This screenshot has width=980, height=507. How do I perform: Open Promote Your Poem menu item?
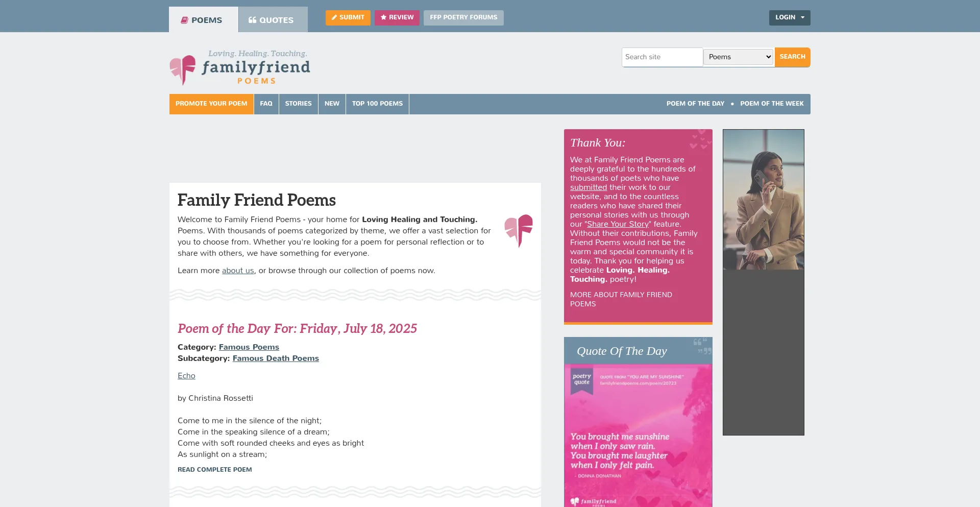[x=211, y=104]
